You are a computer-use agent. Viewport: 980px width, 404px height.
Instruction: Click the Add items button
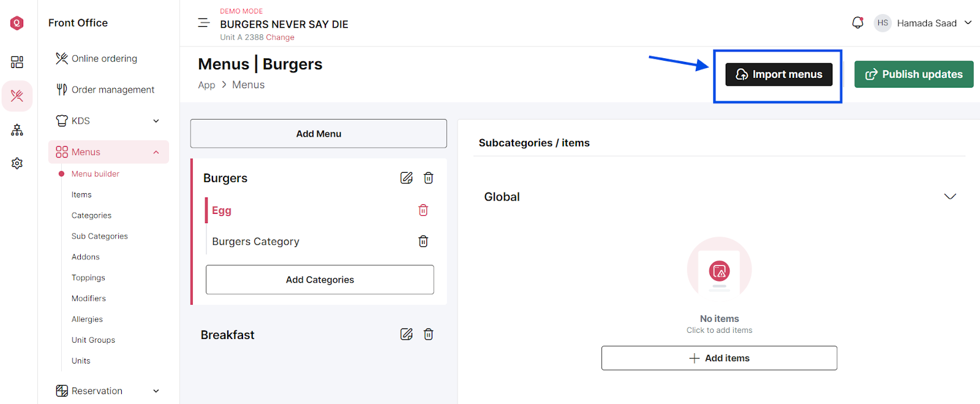pos(719,358)
